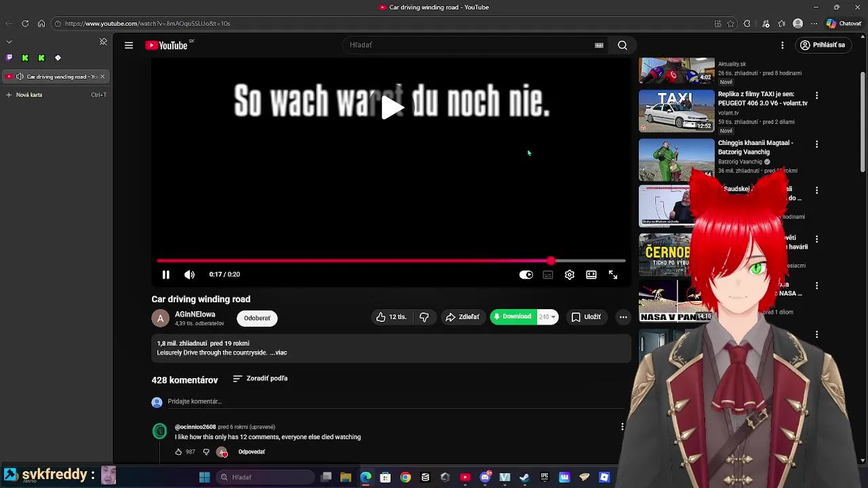Enter fullscreen mode
Image resolution: width=868 pixels, height=488 pixels.
[613, 274]
